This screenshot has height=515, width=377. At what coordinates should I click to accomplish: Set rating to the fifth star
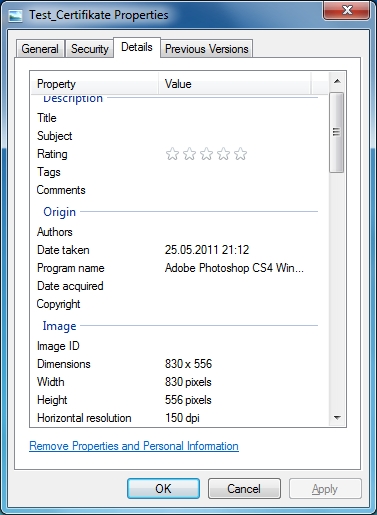(x=240, y=154)
